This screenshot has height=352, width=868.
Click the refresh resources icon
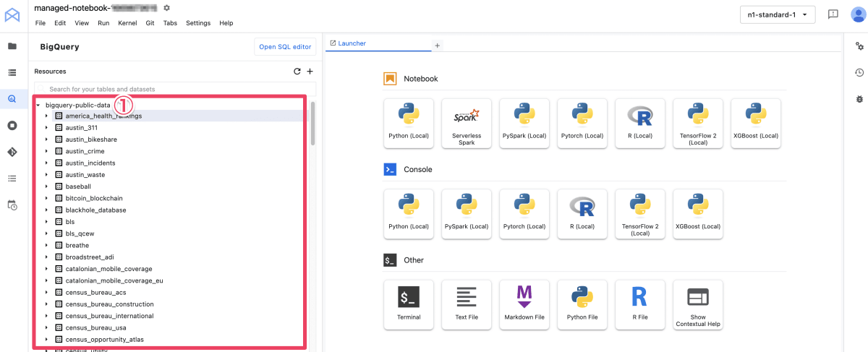(297, 72)
